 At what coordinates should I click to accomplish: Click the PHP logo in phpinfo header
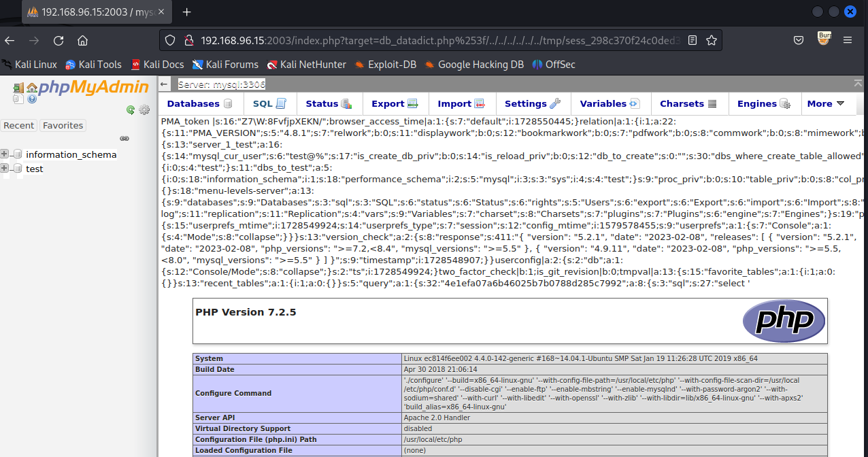[784, 320]
